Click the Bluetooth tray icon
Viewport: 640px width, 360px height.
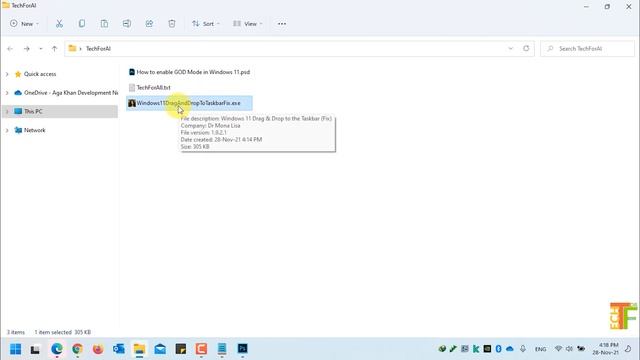click(x=498, y=349)
